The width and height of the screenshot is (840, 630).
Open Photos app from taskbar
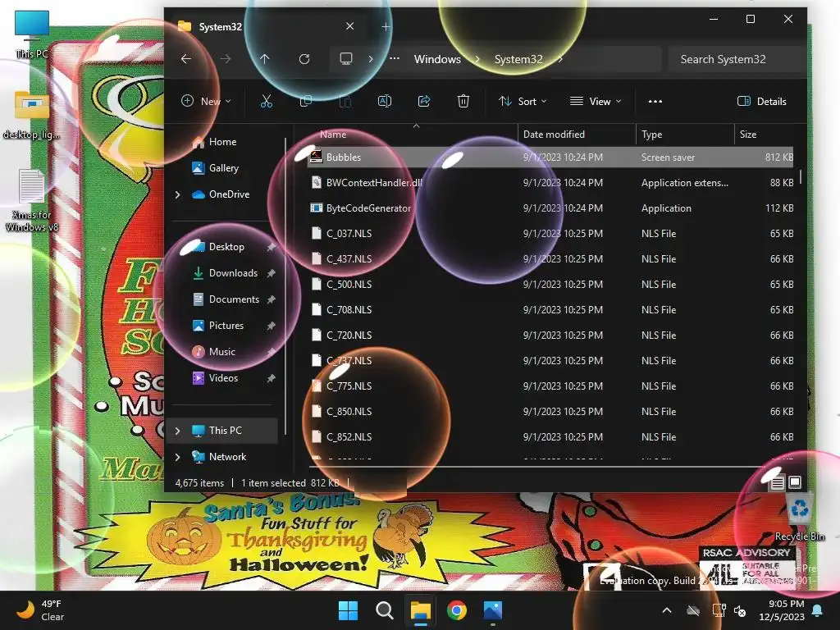coord(493,610)
